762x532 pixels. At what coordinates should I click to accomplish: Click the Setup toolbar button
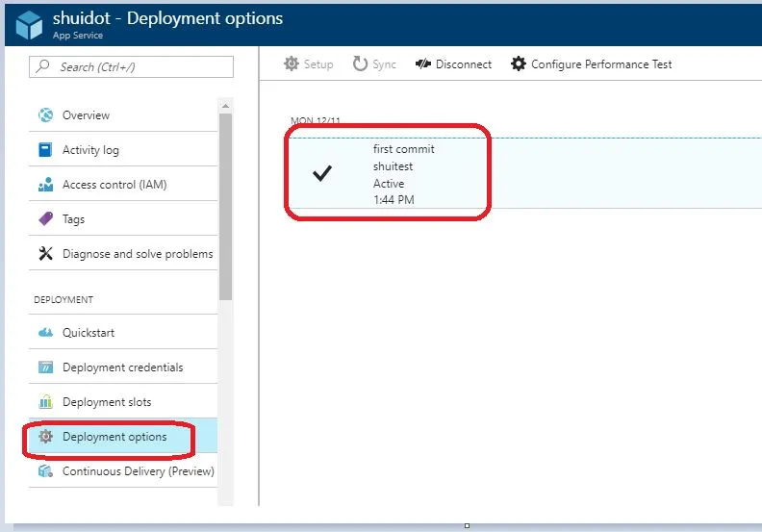tap(309, 64)
